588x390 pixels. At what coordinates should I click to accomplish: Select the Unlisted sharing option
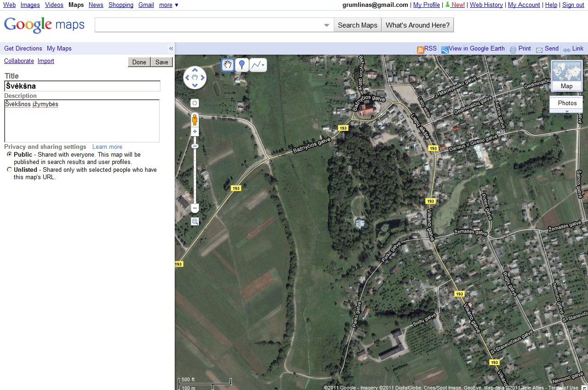pyautogui.click(x=10, y=170)
